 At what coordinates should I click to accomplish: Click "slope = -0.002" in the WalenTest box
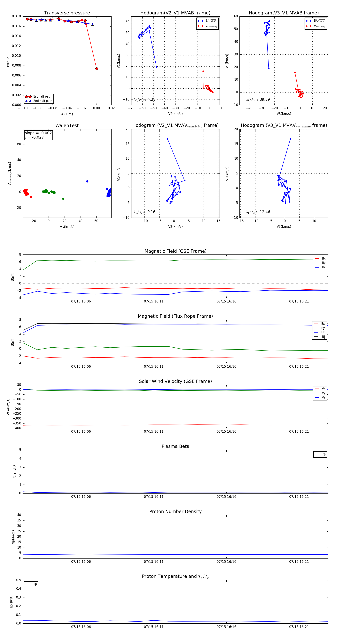pyautogui.click(x=38, y=133)
